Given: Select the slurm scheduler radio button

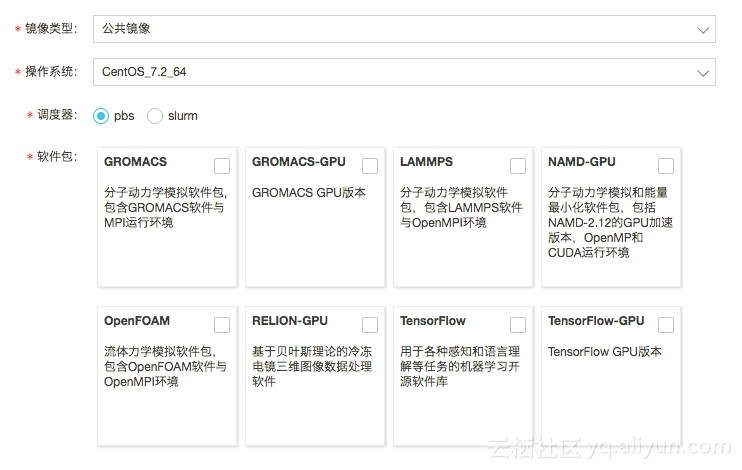Looking at the screenshot, I should (155, 116).
